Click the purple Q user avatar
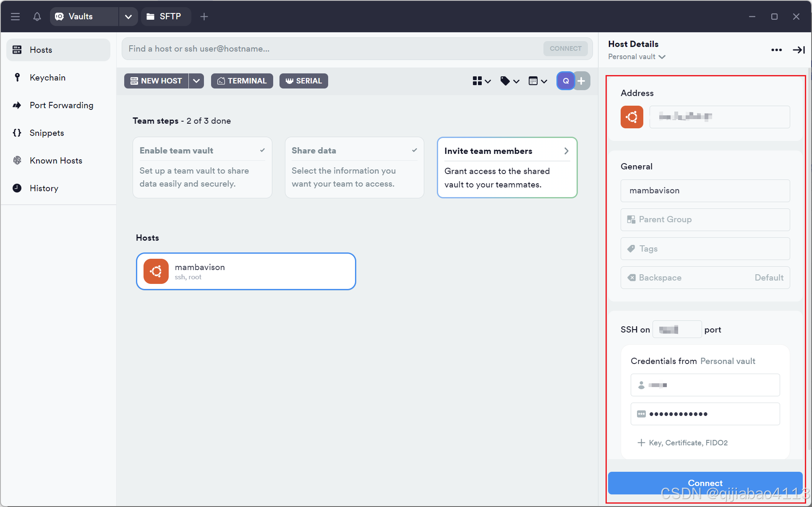812x507 pixels. click(565, 81)
